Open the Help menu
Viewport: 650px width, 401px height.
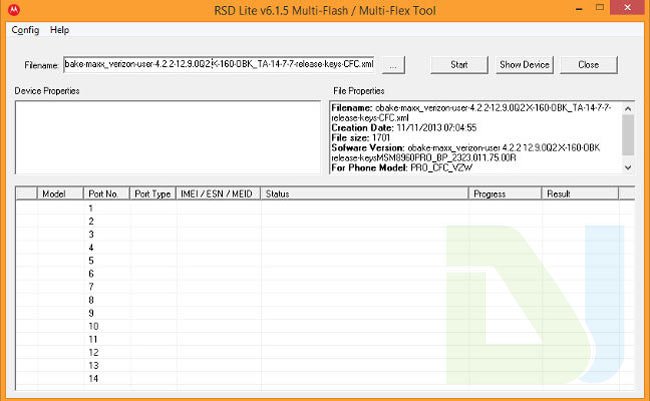pyautogui.click(x=59, y=30)
